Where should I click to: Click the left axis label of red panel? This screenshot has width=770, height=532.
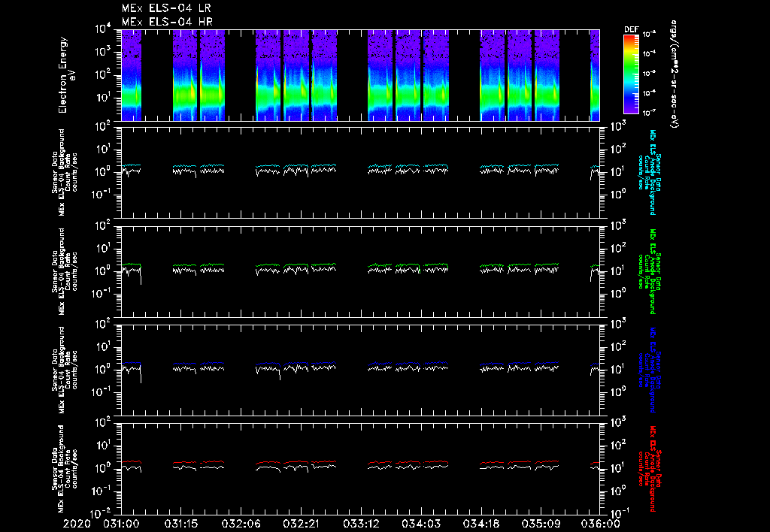(65, 469)
